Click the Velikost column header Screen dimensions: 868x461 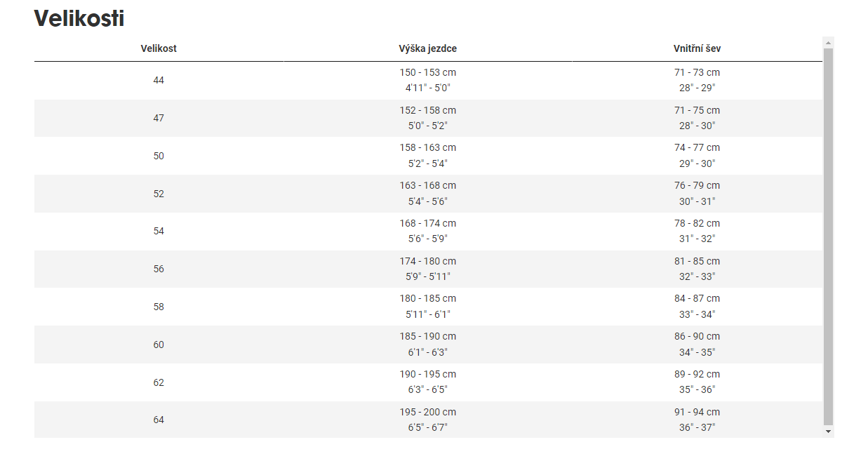[159, 48]
